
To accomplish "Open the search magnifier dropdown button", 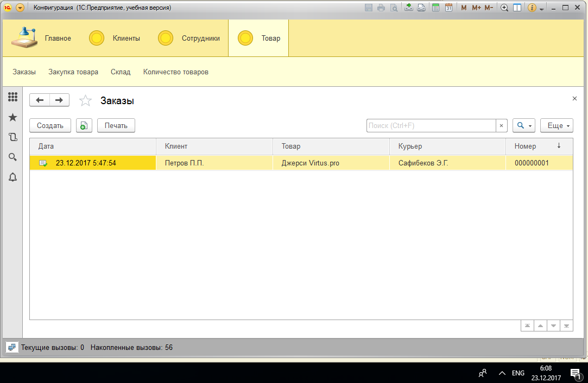I will (524, 125).
